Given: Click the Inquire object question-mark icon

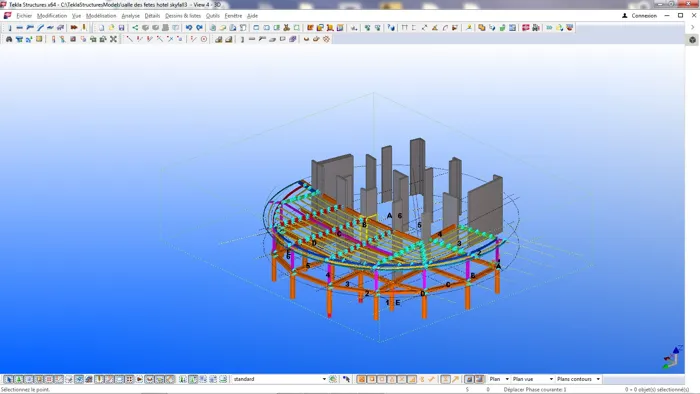Looking at the screenshot, I should (391, 28).
